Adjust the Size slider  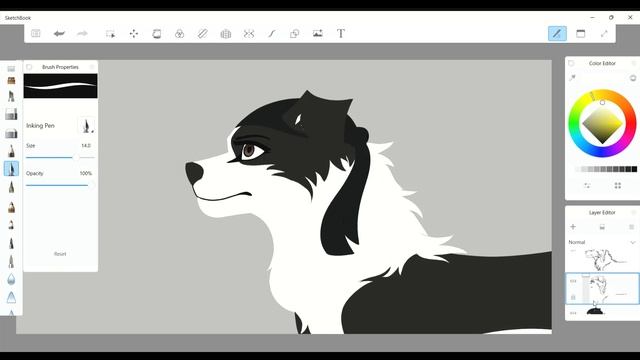click(60, 157)
